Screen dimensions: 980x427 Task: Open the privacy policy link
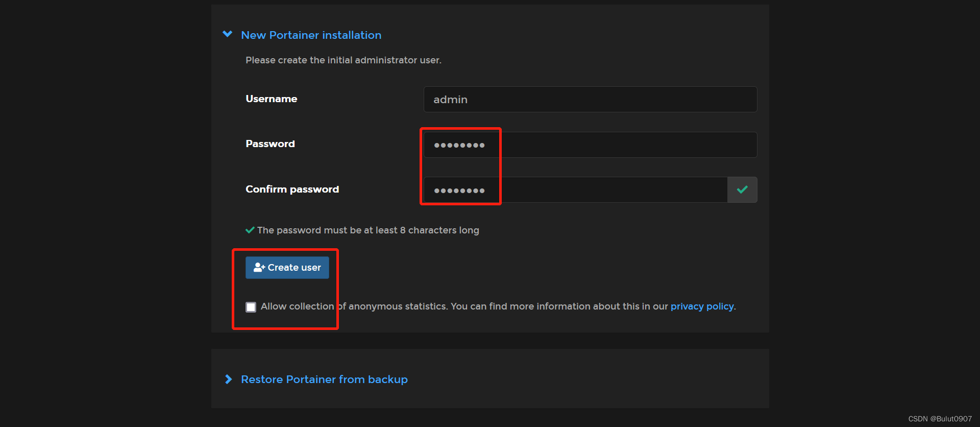pos(702,306)
